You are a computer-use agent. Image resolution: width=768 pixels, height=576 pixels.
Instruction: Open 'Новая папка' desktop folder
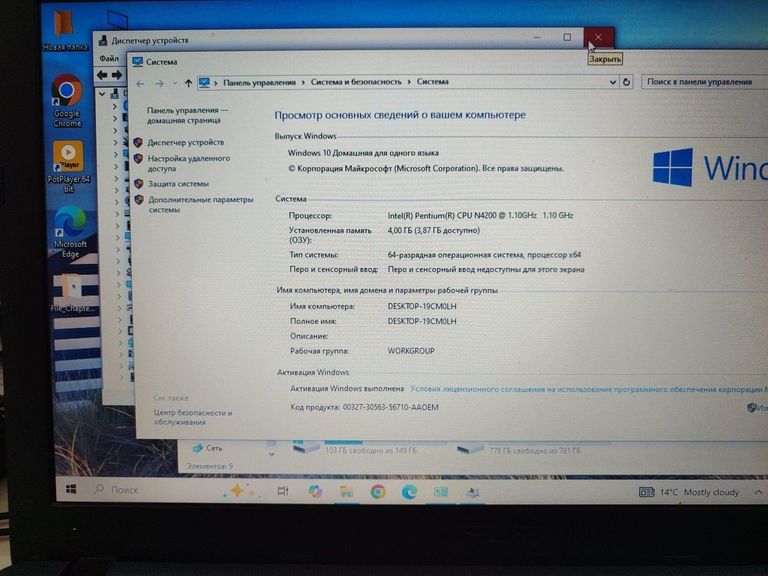65,30
